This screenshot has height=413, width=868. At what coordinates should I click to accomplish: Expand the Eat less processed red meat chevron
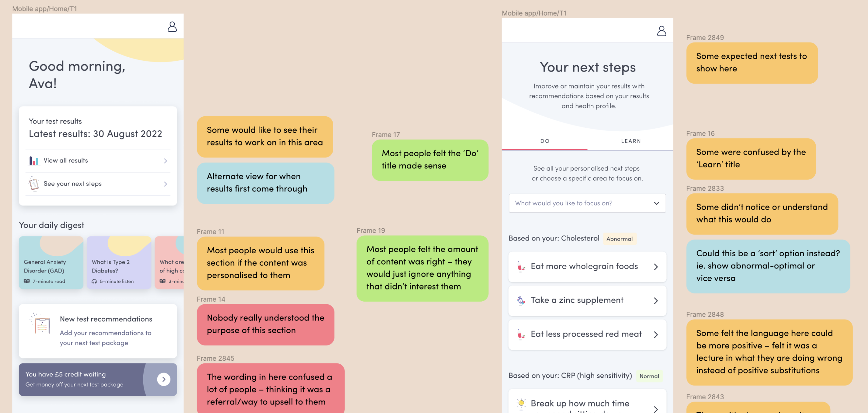(x=656, y=335)
